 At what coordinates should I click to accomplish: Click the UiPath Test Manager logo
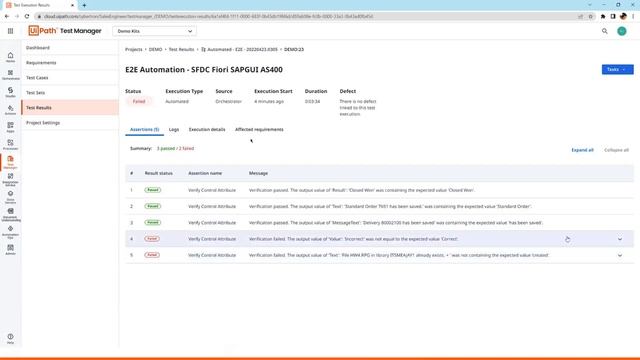(x=65, y=31)
